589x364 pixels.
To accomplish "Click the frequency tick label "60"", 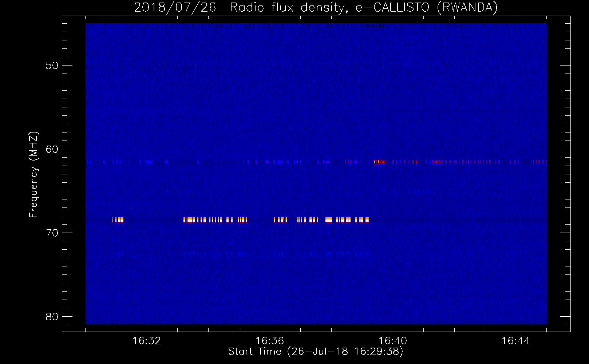I will tap(52, 149).
